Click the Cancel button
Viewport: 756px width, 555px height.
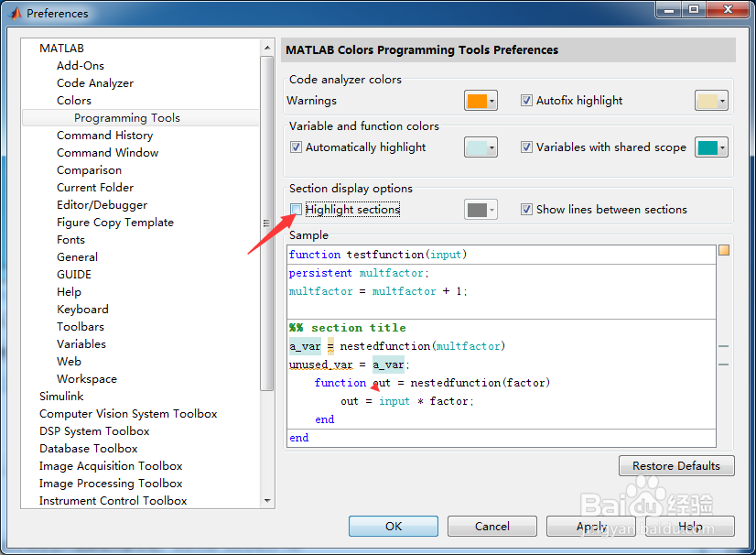click(491, 526)
